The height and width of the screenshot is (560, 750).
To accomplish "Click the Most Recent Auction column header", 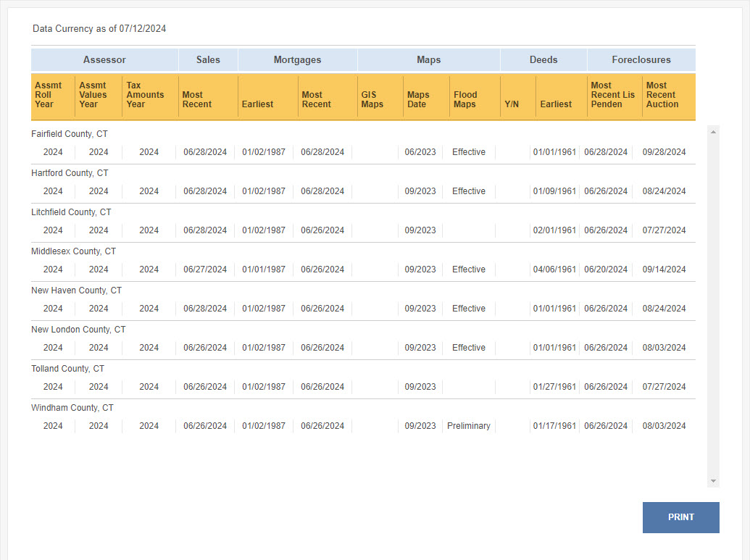I will tap(662, 95).
